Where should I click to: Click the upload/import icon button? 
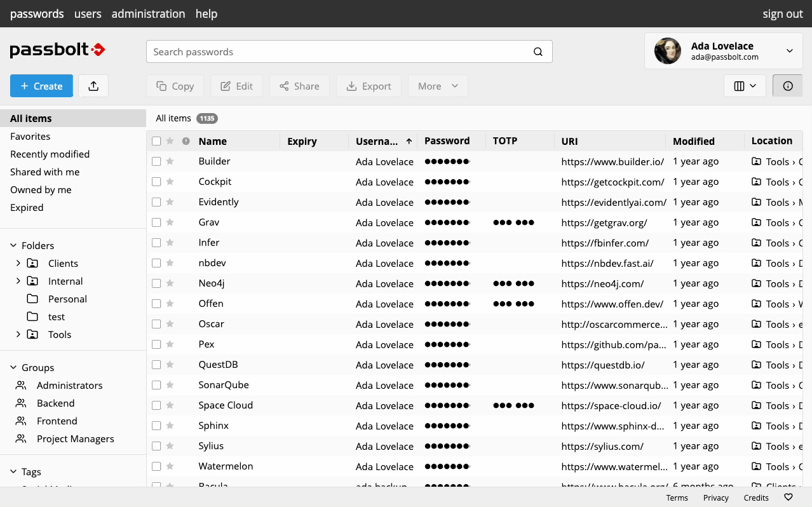pos(93,86)
